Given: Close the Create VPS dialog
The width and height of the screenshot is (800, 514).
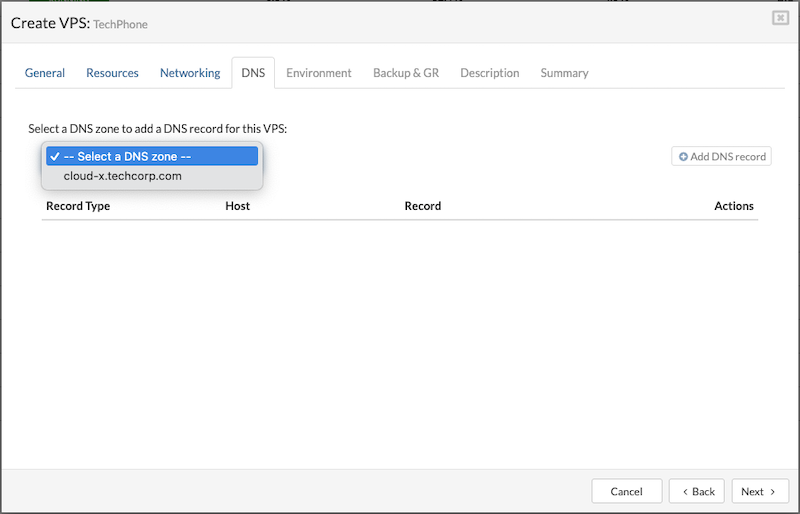Looking at the screenshot, I should pos(779,18).
